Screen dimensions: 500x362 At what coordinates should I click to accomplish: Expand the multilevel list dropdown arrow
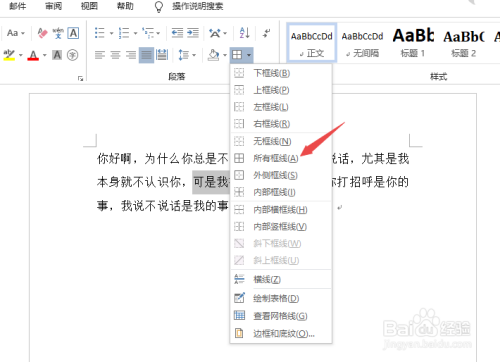click(x=158, y=33)
